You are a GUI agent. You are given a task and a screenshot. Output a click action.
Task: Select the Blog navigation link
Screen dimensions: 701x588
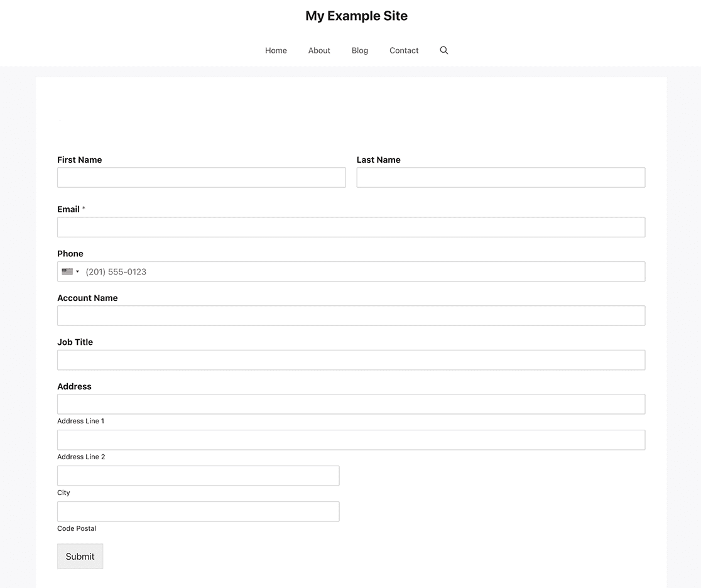coord(359,50)
